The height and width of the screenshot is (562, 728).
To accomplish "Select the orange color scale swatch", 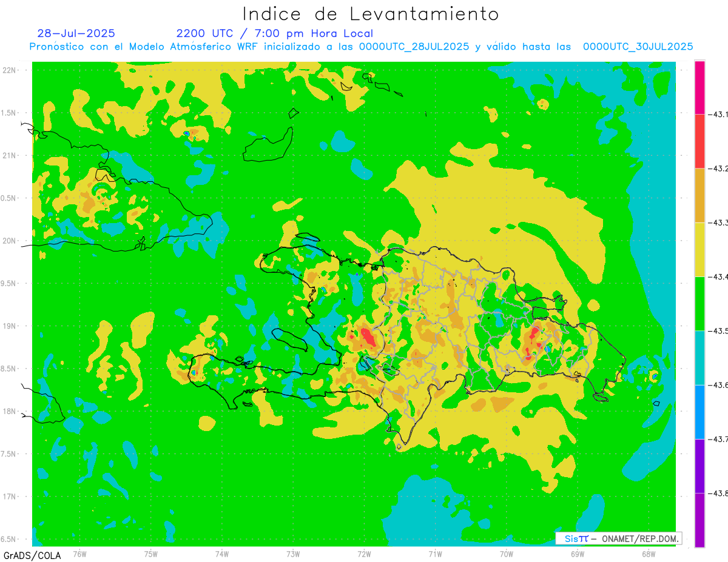I will pyautogui.click(x=699, y=195).
